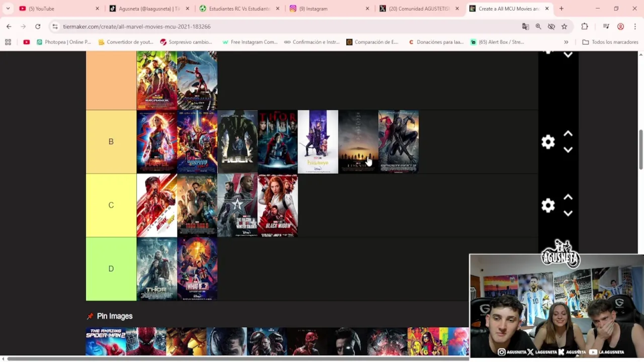
Task: Select the Thor Ragnarok poster
Action: click(156, 80)
